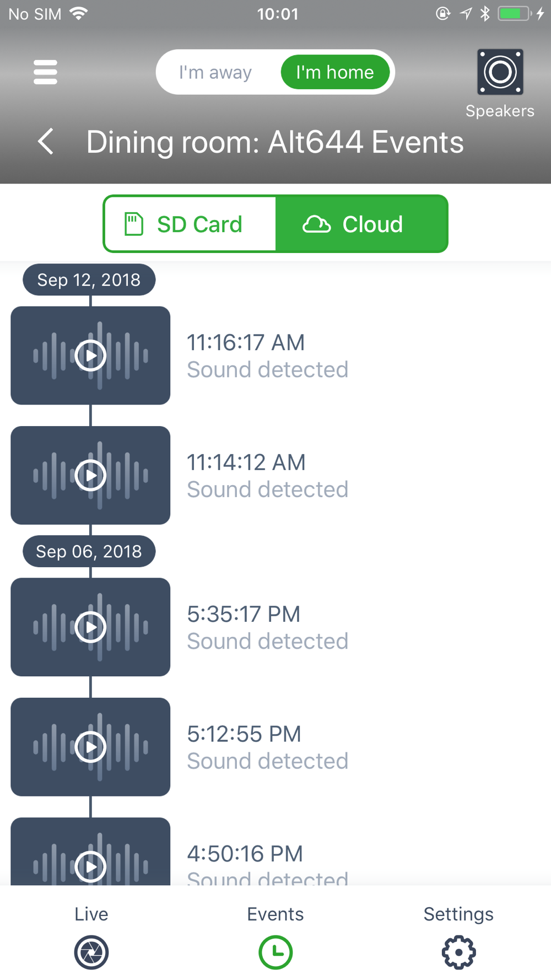
Task: Open the Settings gear icon
Action: [x=458, y=952]
